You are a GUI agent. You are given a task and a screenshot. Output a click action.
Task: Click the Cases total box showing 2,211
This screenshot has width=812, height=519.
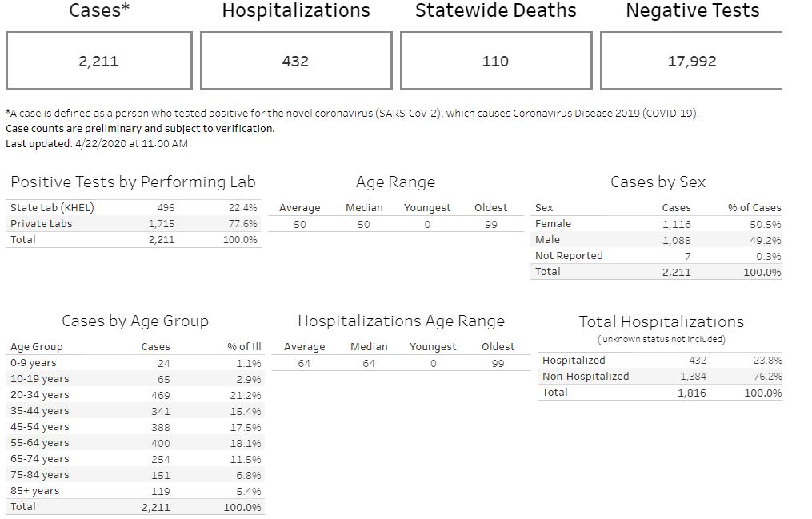click(99, 61)
